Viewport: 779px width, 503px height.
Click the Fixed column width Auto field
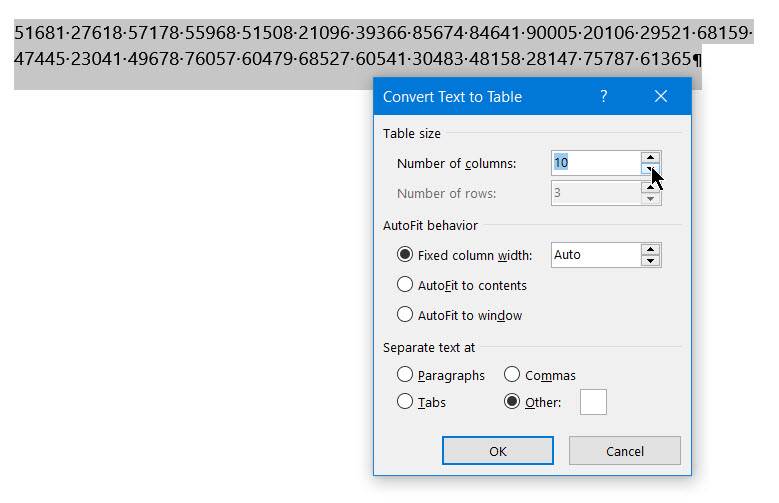(596, 255)
